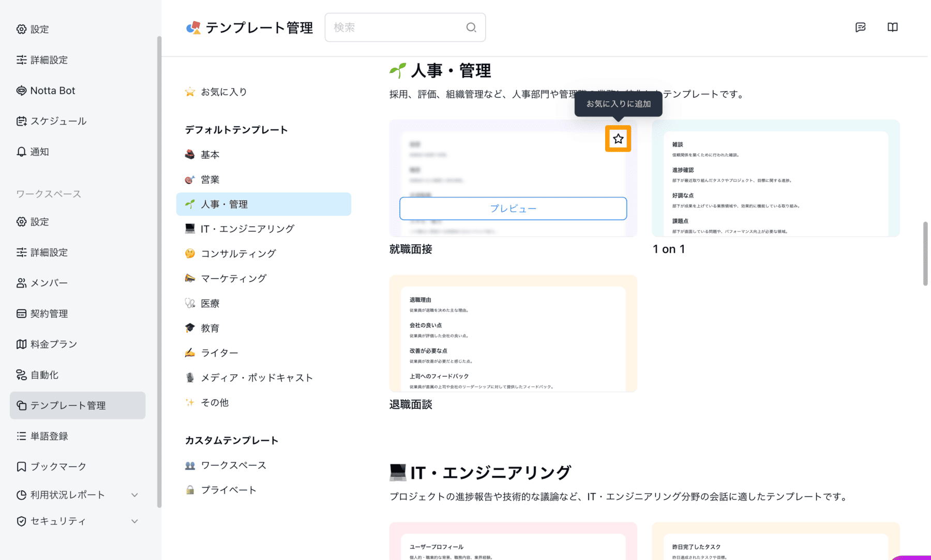
Task: Open the 退職面談 template thumbnail
Action: (x=513, y=334)
